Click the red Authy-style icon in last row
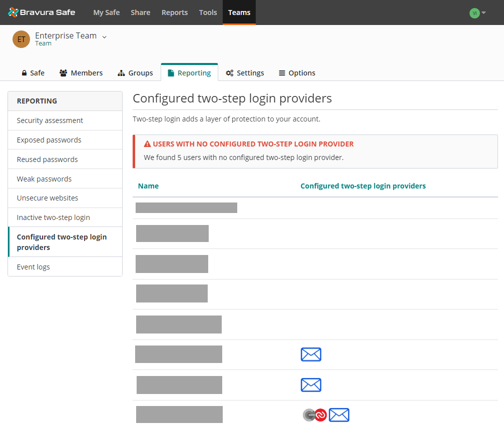 320,415
